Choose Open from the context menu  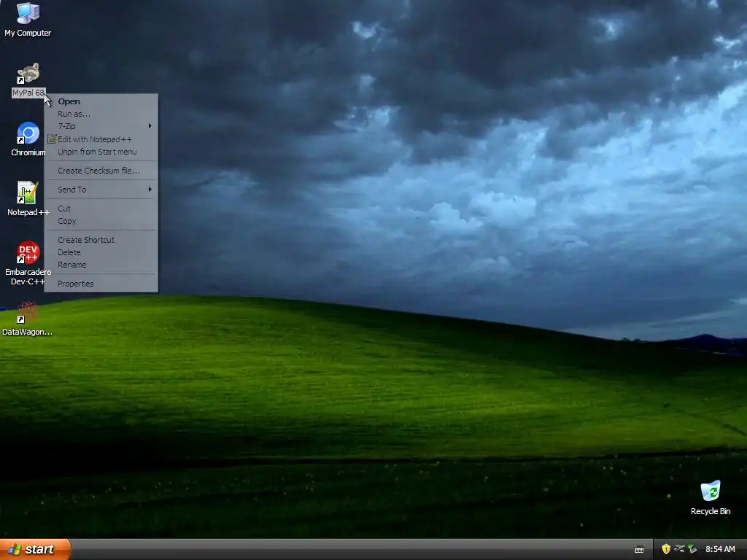tap(101, 101)
